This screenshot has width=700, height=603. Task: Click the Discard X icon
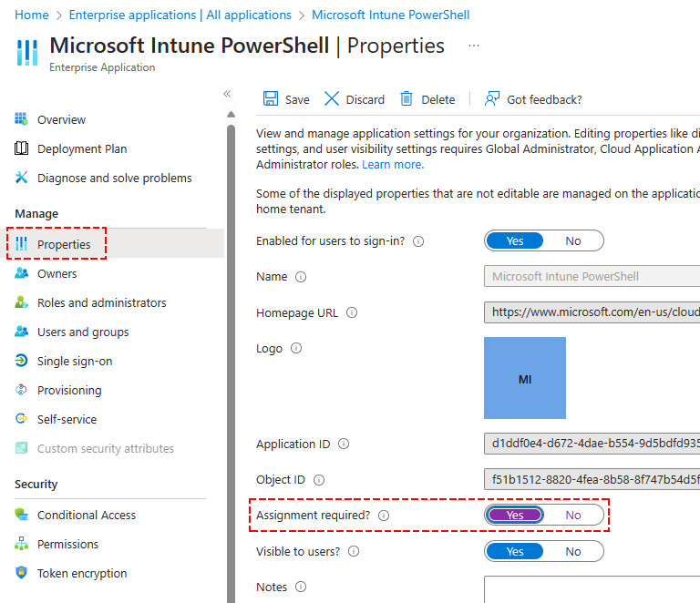[331, 98]
